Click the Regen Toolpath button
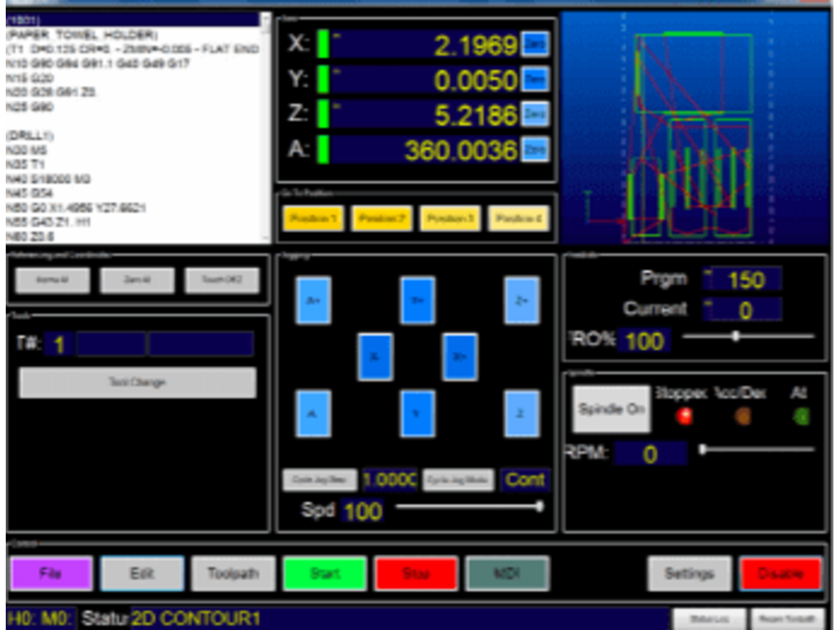The width and height of the screenshot is (840, 630). pyautogui.click(x=787, y=619)
